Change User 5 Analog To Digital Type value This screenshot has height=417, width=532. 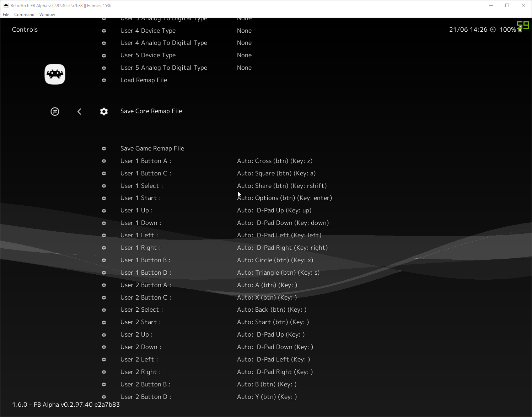pyautogui.click(x=244, y=68)
